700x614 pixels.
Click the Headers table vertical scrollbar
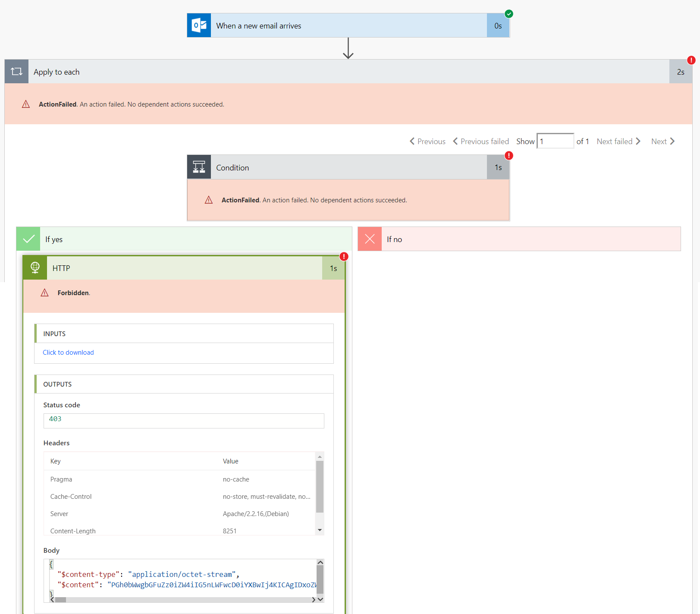tap(320, 486)
